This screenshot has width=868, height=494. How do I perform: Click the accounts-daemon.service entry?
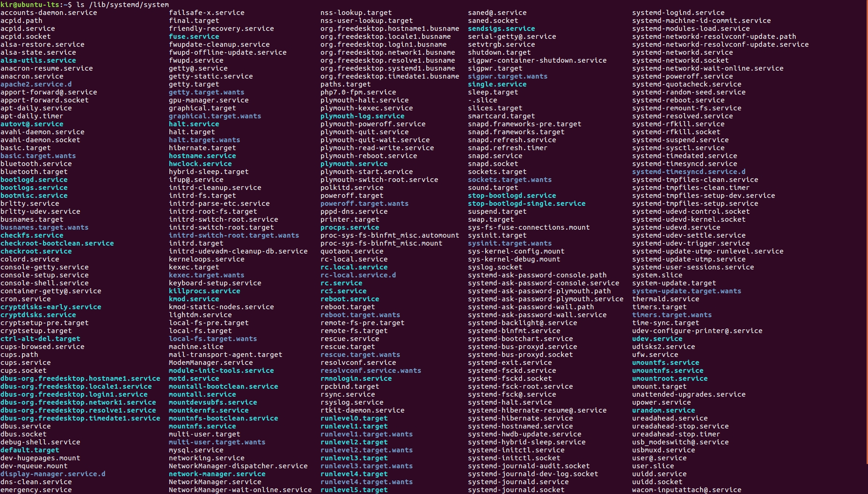coord(49,13)
